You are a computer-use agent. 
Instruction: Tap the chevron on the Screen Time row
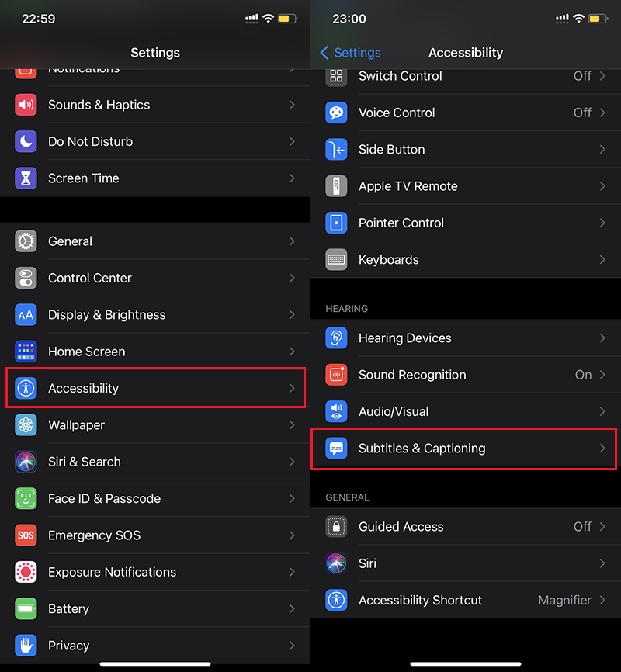point(292,178)
